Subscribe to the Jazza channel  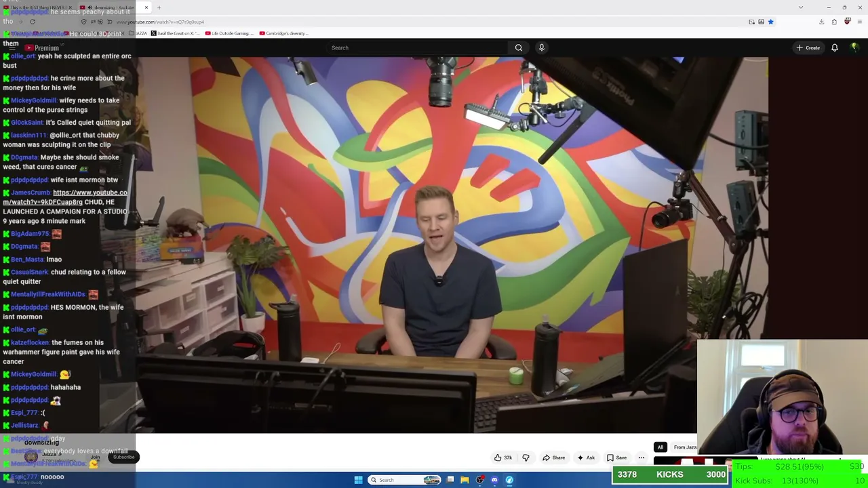click(x=123, y=457)
